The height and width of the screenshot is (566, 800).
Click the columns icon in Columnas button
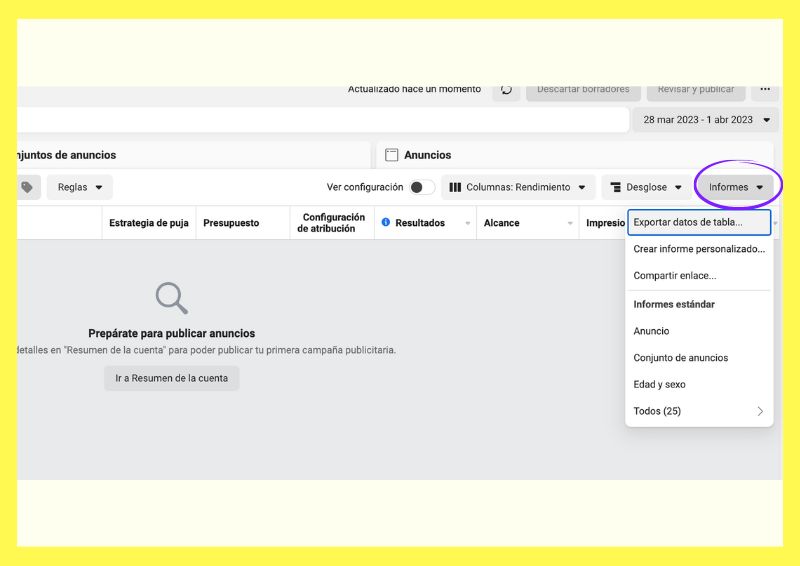click(455, 187)
